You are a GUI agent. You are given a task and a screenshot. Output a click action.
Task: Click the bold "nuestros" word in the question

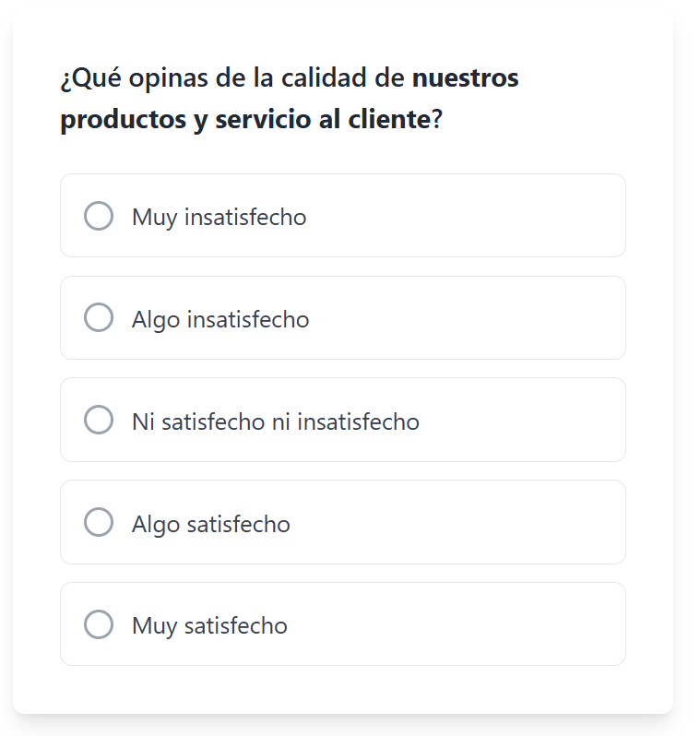(x=465, y=79)
